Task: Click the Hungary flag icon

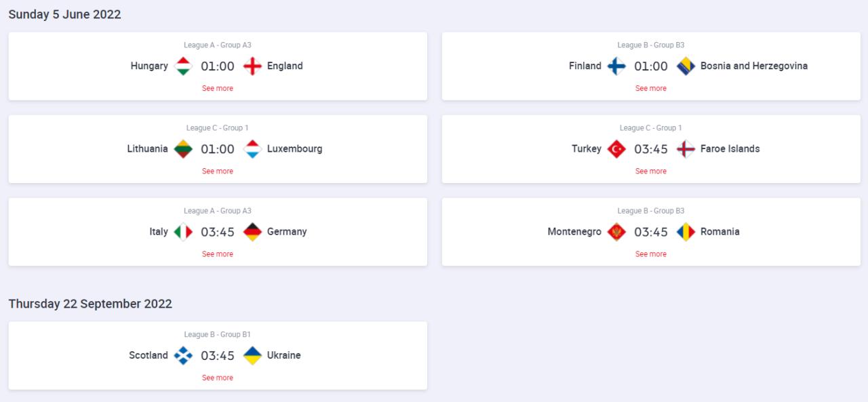Action: (183, 66)
